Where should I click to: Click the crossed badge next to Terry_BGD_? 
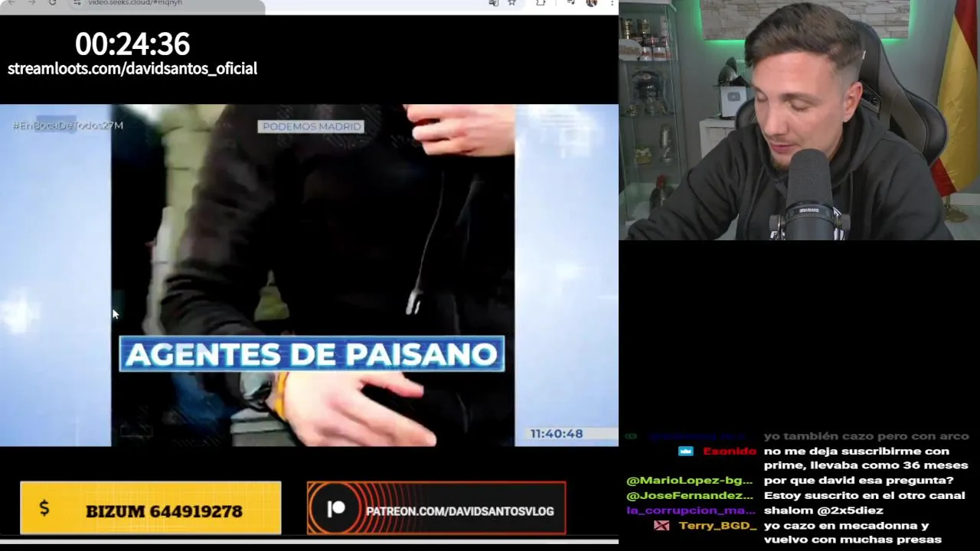pyautogui.click(x=662, y=526)
